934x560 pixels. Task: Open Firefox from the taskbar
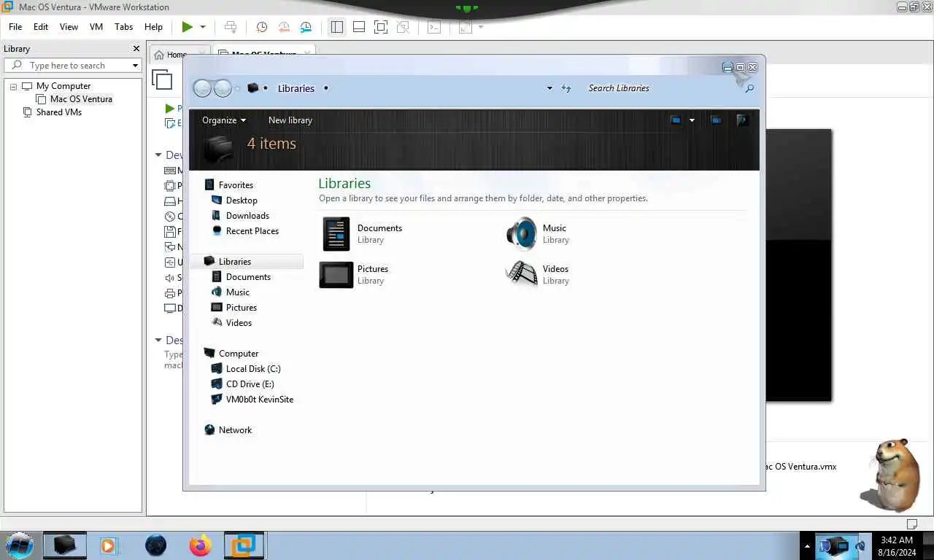coord(200,545)
